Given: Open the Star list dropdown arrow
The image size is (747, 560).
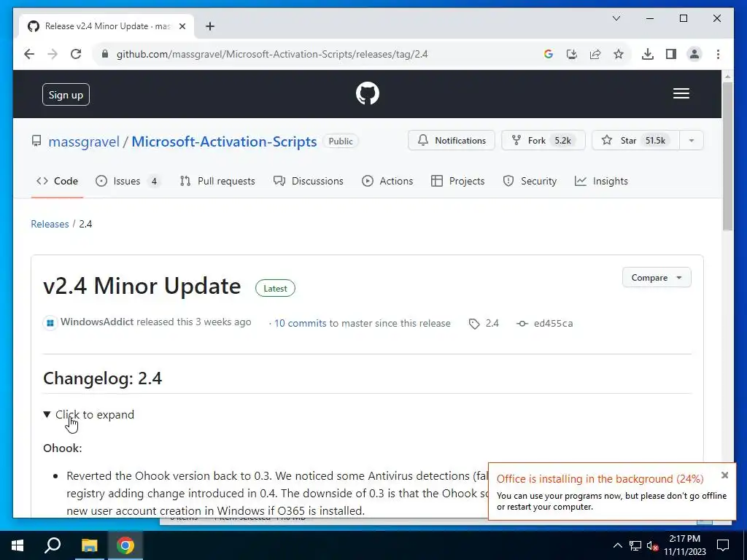Looking at the screenshot, I should (x=692, y=141).
